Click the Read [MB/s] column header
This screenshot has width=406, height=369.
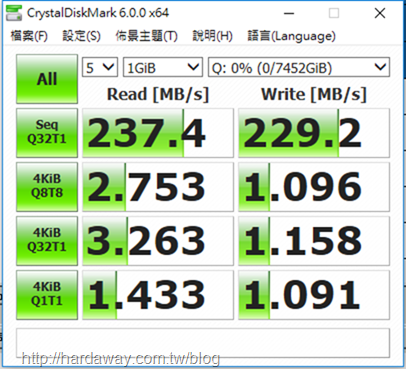coord(158,94)
